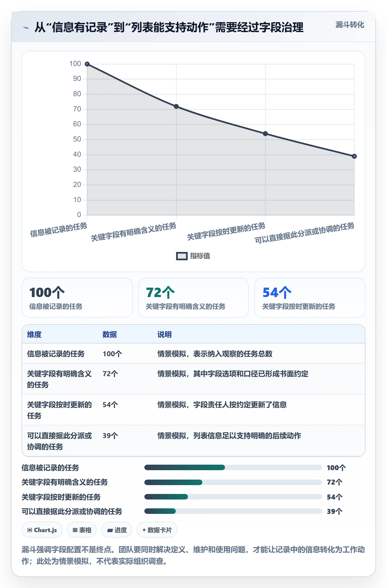The height and width of the screenshot is (588, 387).
Task: Click progress bar for 信息被记录的任务
Action: [233, 467]
